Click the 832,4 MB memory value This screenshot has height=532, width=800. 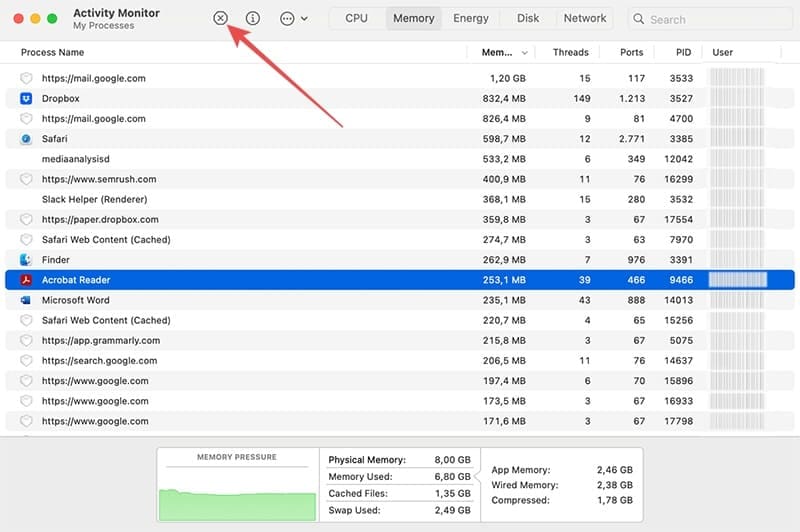pyautogui.click(x=504, y=98)
